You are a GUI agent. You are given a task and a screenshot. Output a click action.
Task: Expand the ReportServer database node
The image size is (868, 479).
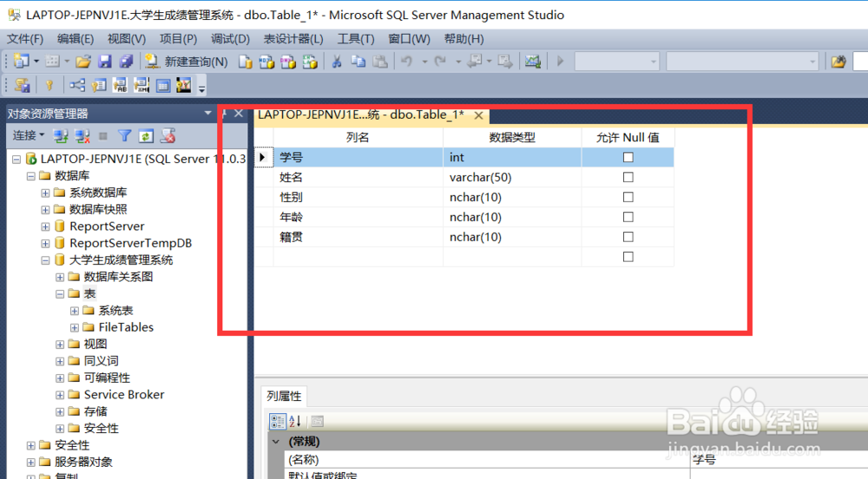click(x=45, y=226)
